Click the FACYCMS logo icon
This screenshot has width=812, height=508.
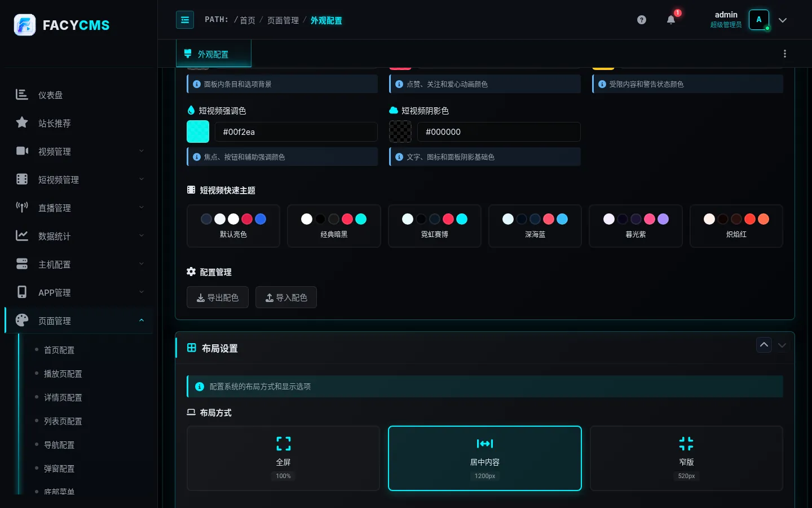pos(25,25)
